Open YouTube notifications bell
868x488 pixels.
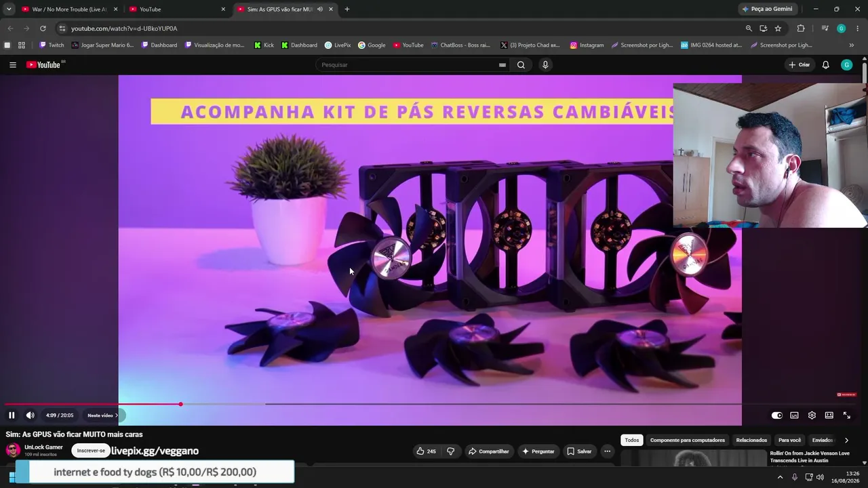(x=825, y=65)
